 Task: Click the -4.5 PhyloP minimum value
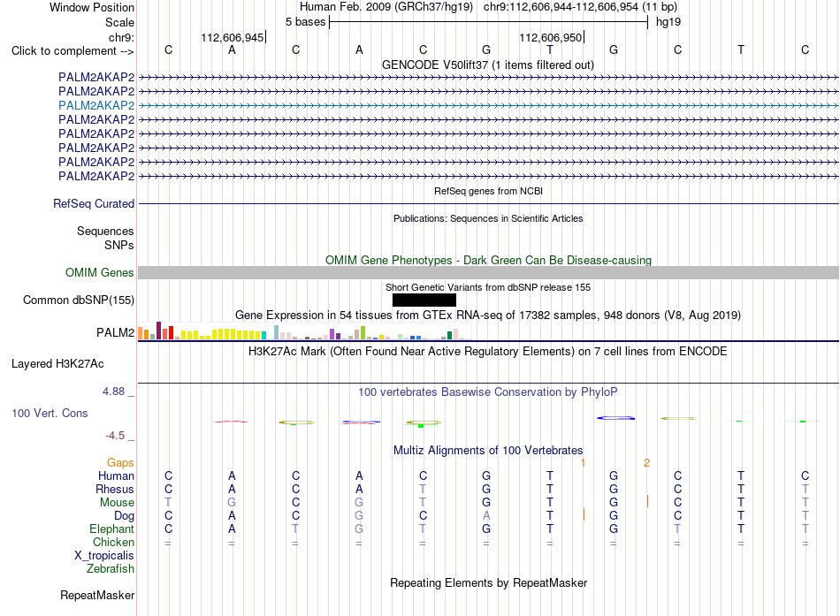click(115, 436)
